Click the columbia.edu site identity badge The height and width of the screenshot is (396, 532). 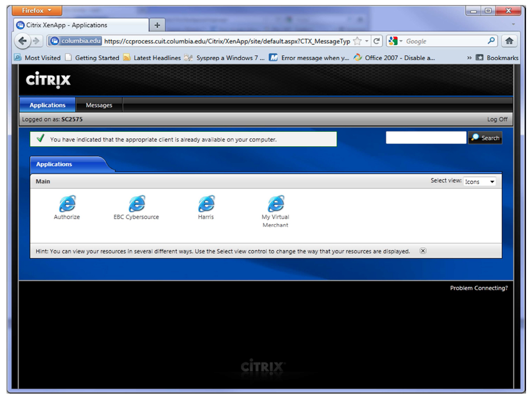[75, 41]
